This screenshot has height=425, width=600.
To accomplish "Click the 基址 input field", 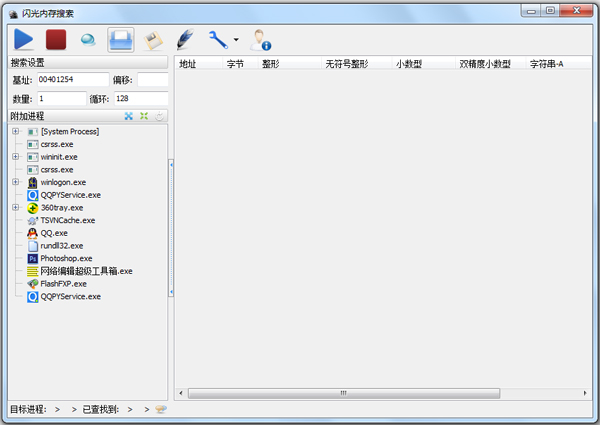I will click(x=72, y=80).
